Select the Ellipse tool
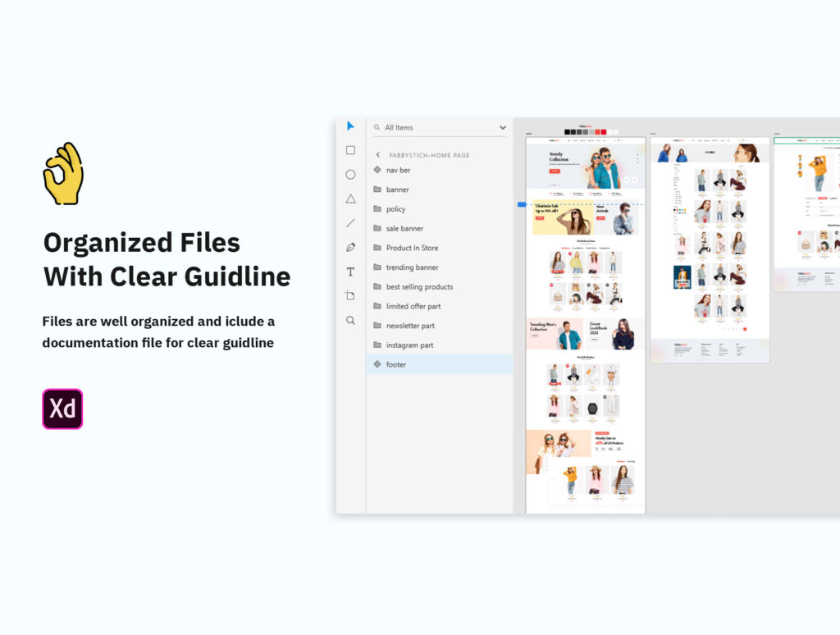 350,175
